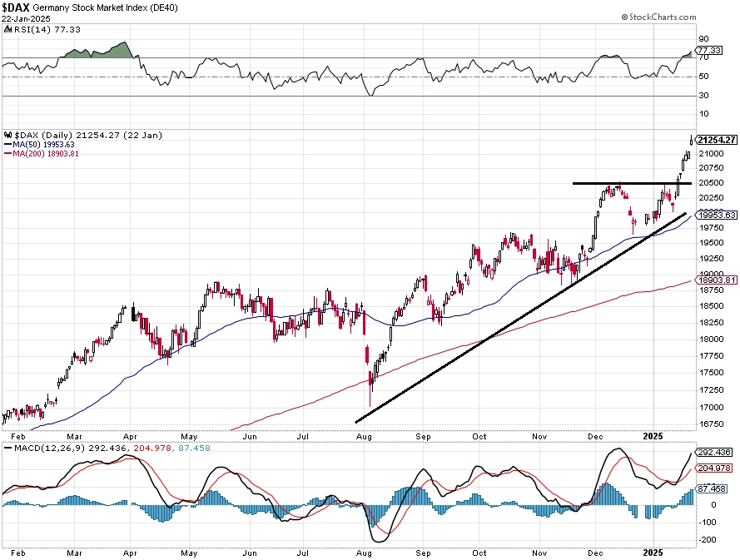This screenshot has height=560, width=740.
Task: Click the latest candlestick near 21254
Action: click(692, 140)
